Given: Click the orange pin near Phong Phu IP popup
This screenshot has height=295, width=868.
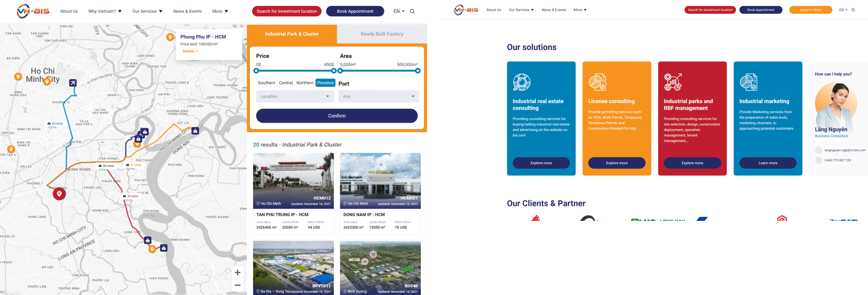Looking at the screenshot, I should click(x=170, y=37).
